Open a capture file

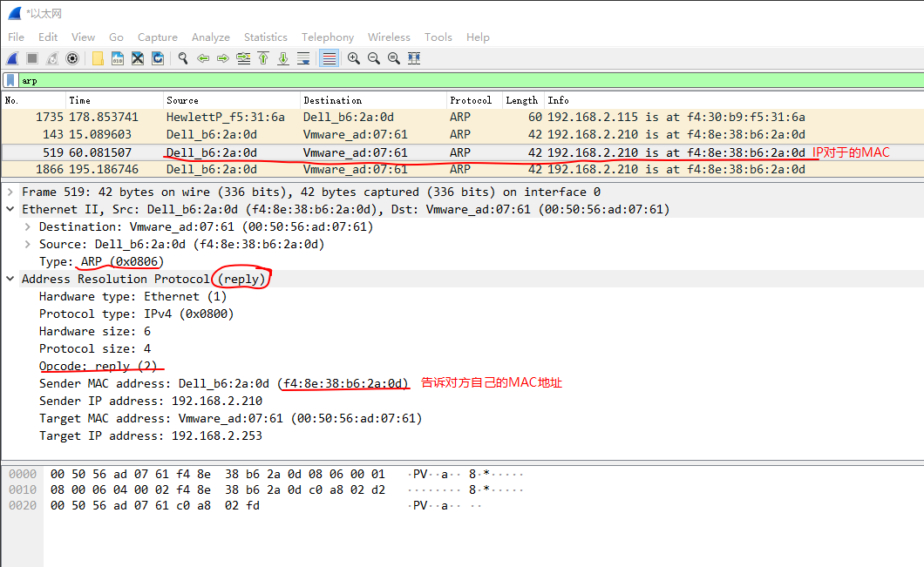pos(98,58)
